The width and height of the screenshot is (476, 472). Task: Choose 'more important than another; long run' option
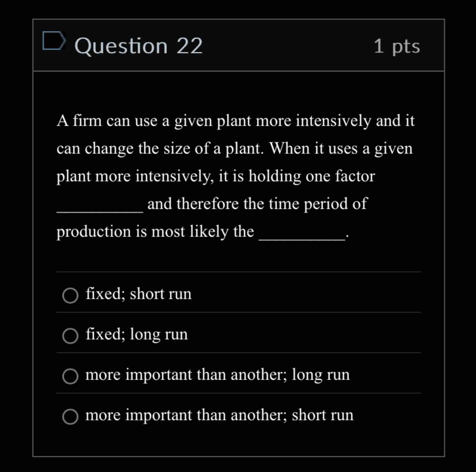70,376
